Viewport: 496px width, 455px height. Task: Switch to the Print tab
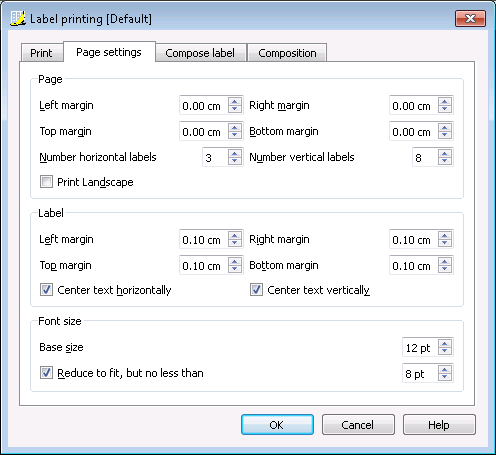pos(42,53)
